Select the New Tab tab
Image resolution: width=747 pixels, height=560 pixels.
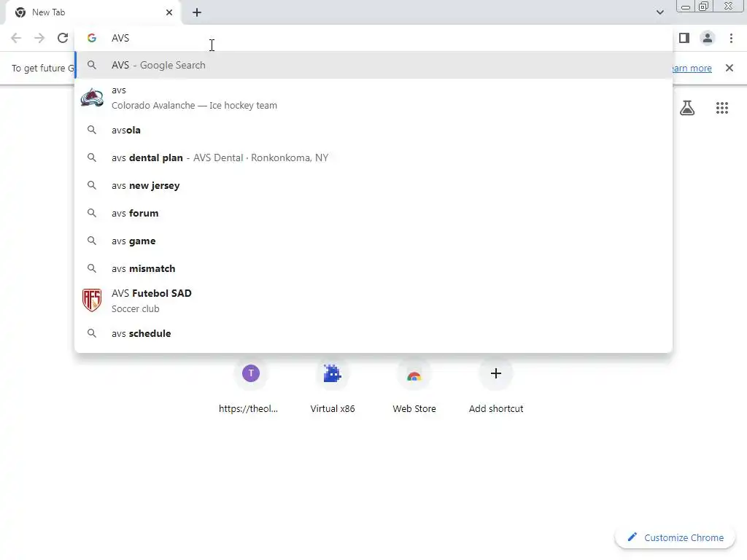[93, 12]
